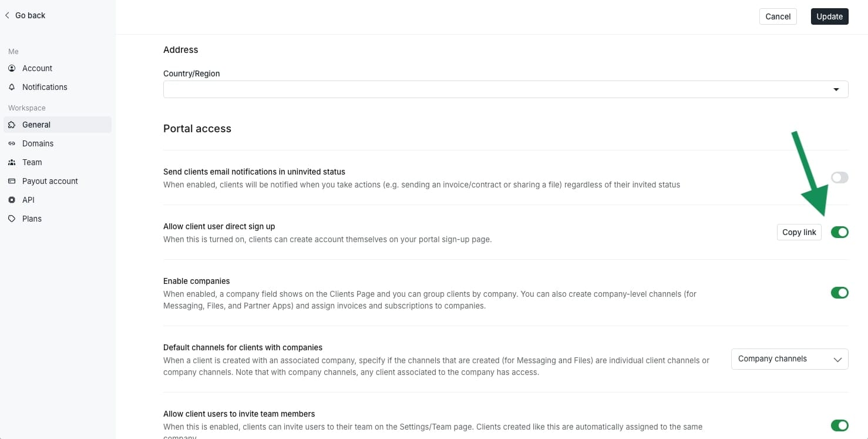868x439 pixels.
Task: Click the Domains link icon
Action: click(12, 143)
